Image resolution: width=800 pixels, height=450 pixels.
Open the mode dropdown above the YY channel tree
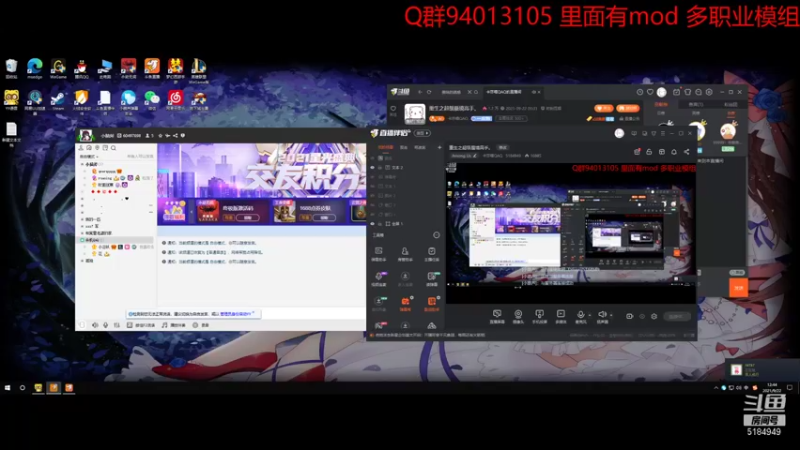(89, 156)
